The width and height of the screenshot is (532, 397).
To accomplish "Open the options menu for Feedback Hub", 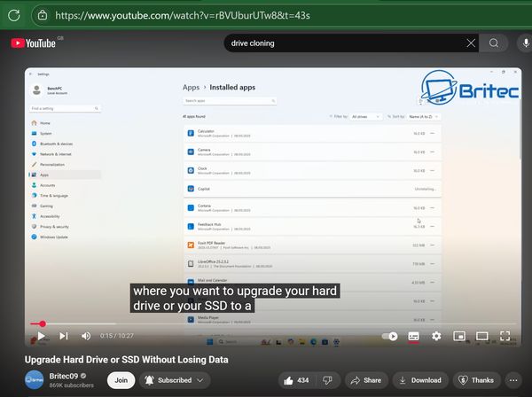I will point(433,227).
